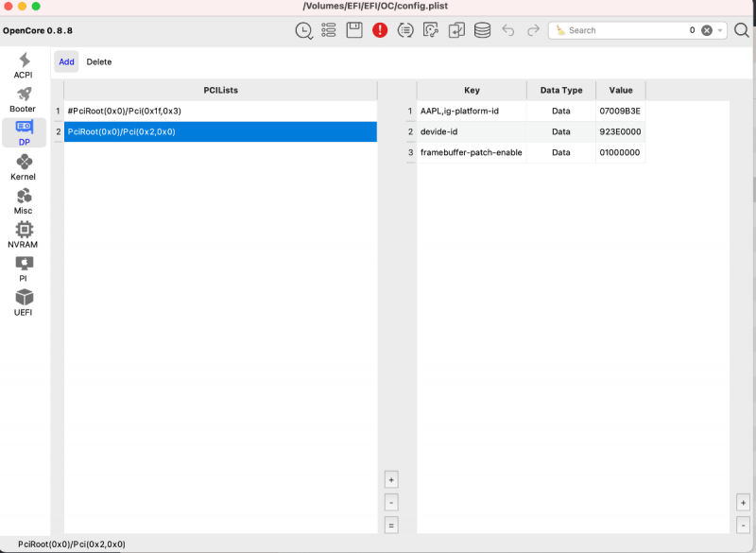Open the NVRAM section
This screenshot has height=553, width=756.
point(24,235)
